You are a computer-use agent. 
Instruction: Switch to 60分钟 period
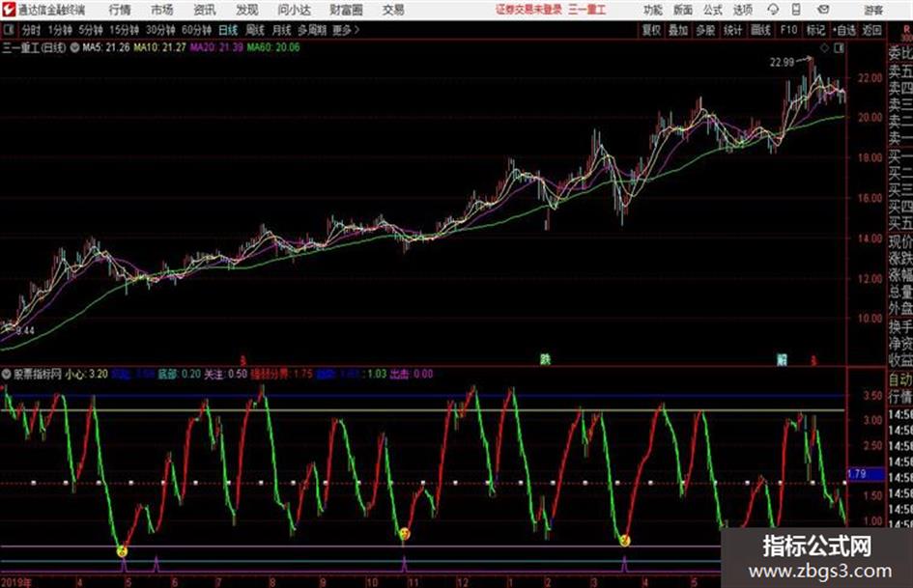pos(196,30)
